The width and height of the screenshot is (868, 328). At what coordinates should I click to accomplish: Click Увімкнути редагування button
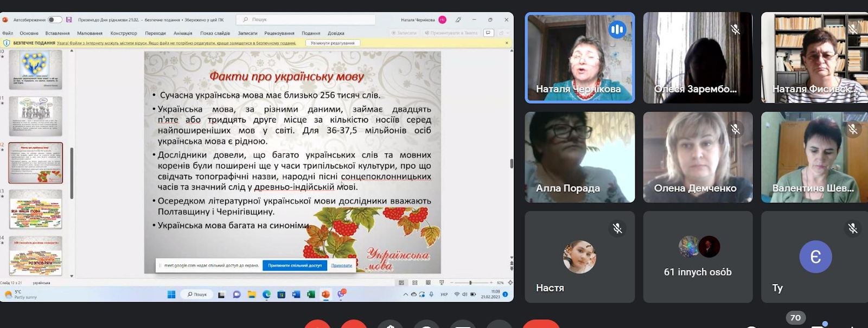pos(333,43)
